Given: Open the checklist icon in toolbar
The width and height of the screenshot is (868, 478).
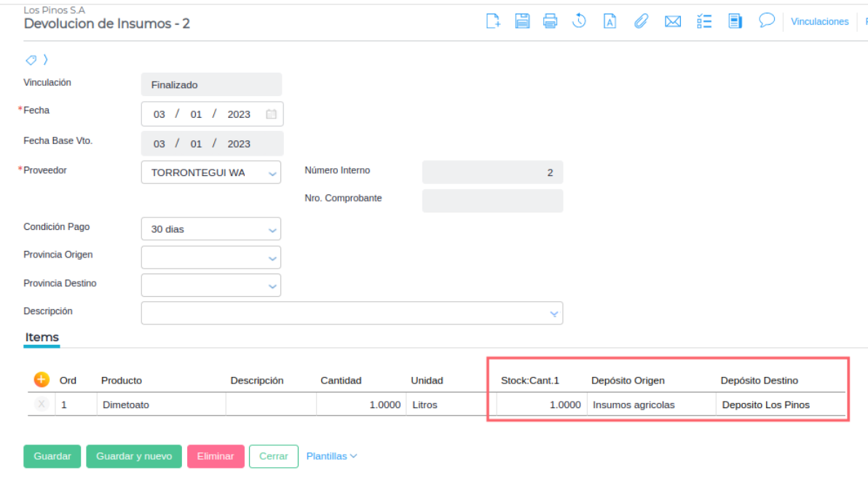Looking at the screenshot, I should [x=704, y=21].
